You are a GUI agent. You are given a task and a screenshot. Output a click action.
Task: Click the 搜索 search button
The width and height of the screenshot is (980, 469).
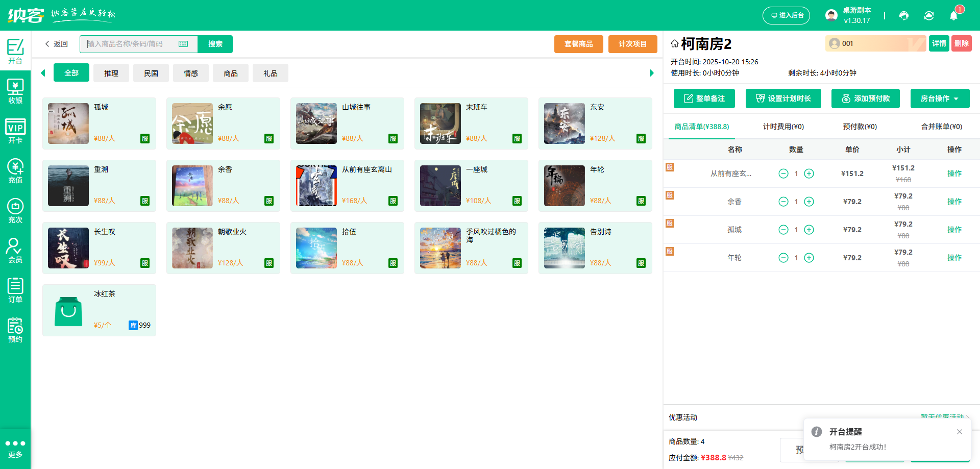point(215,44)
